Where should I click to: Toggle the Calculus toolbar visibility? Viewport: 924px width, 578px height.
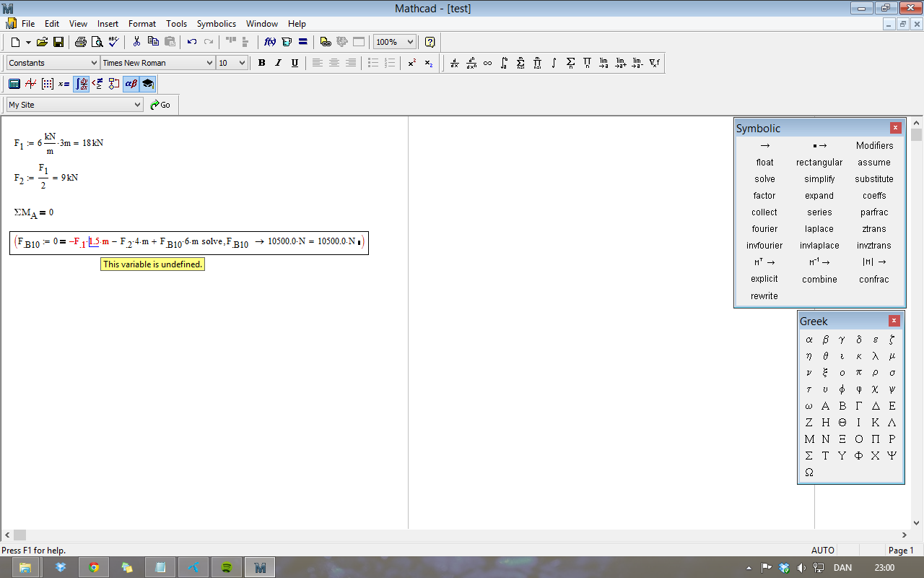click(81, 84)
